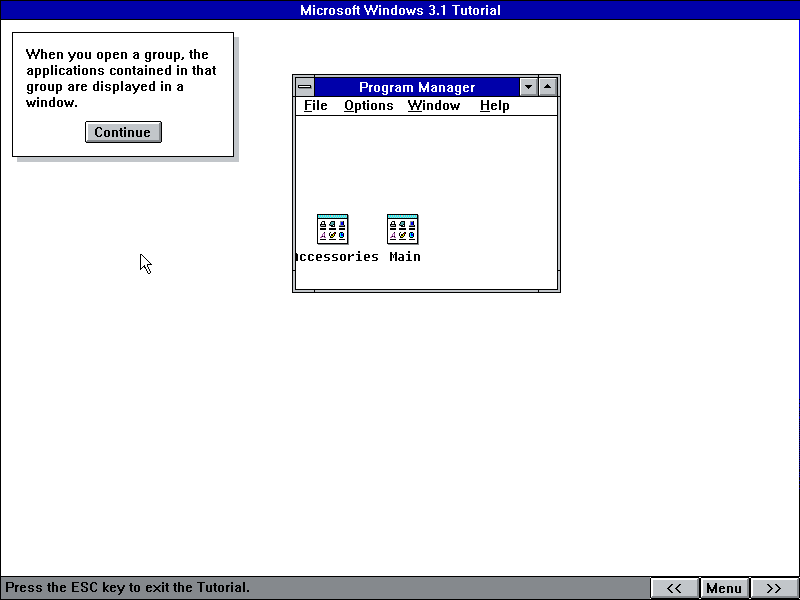
Task: Maximize Program Manager using the up arrow
Action: [547, 87]
